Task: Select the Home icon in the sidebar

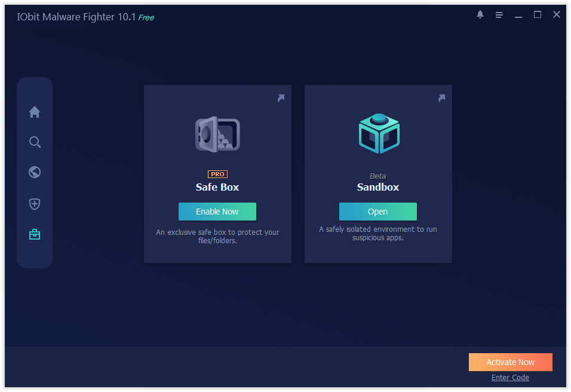Action: [x=35, y=112]
